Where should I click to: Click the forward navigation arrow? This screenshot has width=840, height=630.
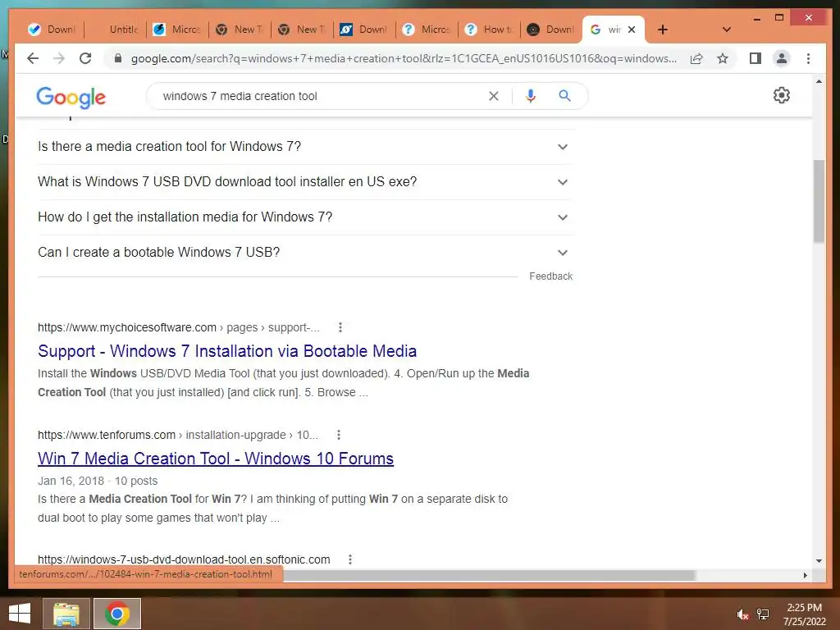pos(59,58)
